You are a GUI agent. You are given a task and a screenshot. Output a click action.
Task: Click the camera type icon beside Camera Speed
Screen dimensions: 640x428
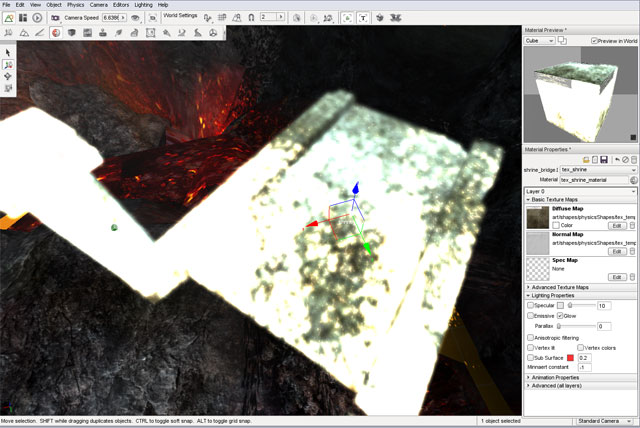click(56, 18)
